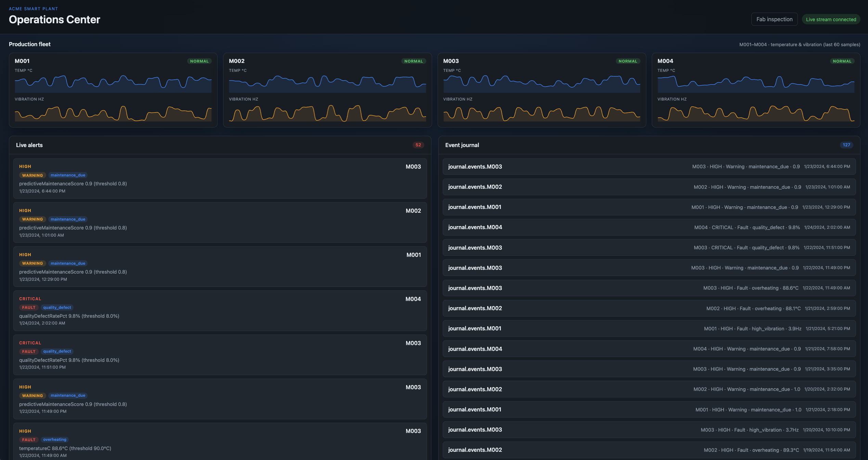
Task: Click the Live stream connected status pill
Action: point(831,19)
